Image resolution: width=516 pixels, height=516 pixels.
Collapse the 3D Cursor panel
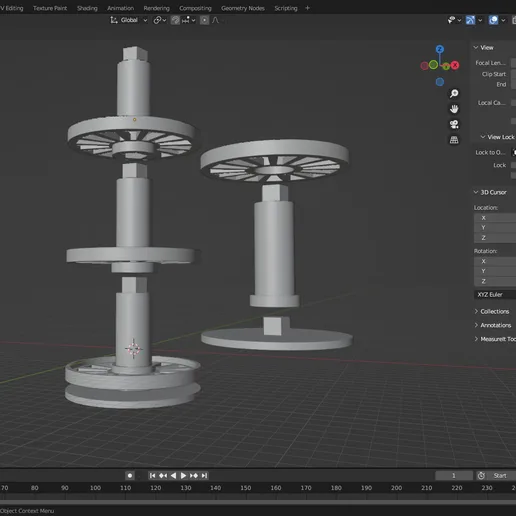point(493,192)
